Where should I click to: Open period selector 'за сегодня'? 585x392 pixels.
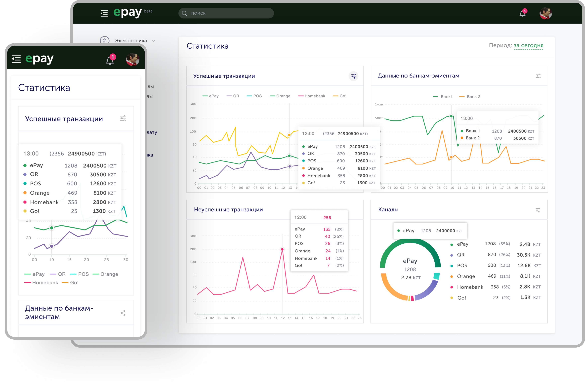(528, 45)
